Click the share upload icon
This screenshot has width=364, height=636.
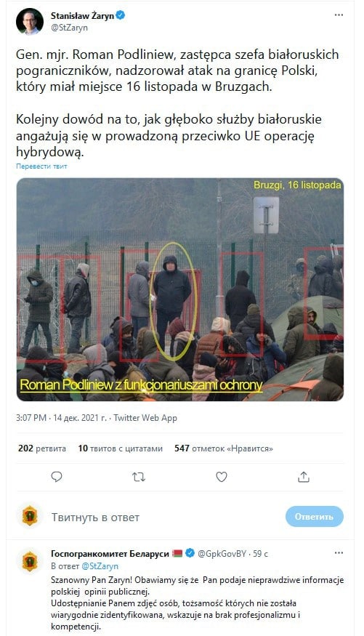[304, 477]
